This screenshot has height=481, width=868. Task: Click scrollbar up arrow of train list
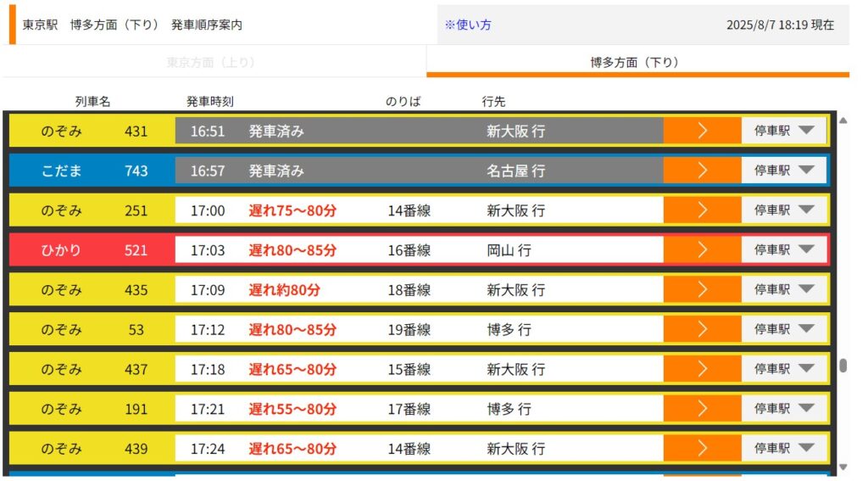pos(843,120)
